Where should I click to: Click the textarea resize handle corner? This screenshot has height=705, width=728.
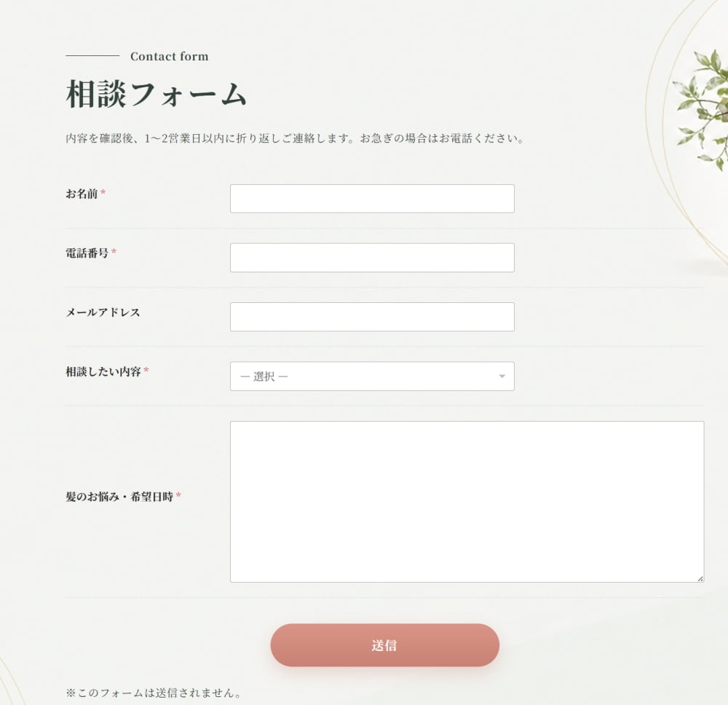[x=700, y=579]
